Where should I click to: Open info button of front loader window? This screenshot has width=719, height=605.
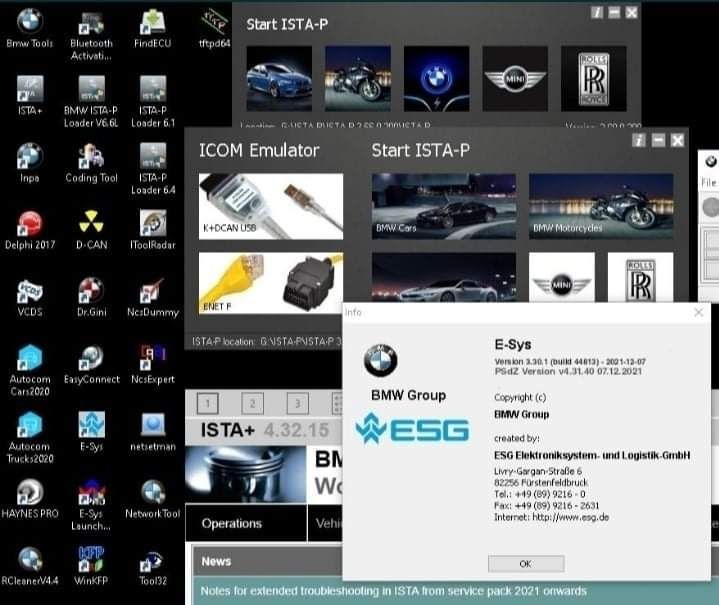click(x=639, y=140)
